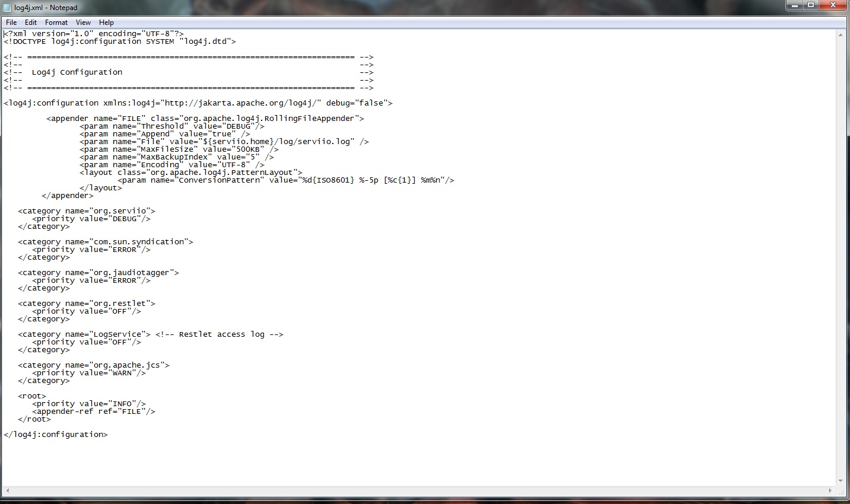Click the vertical scrollbar down arrow
850x504 pixels.
(x=841, y=481)
